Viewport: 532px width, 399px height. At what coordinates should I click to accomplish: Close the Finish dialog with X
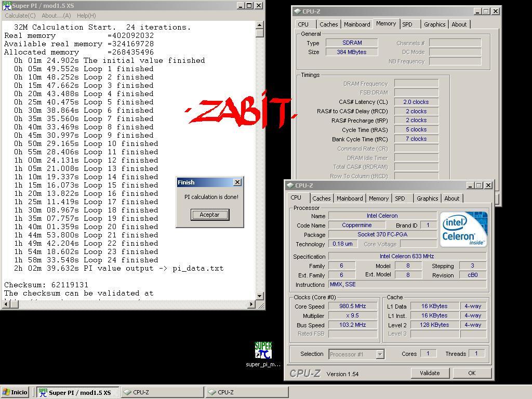[x=237, y=182]
